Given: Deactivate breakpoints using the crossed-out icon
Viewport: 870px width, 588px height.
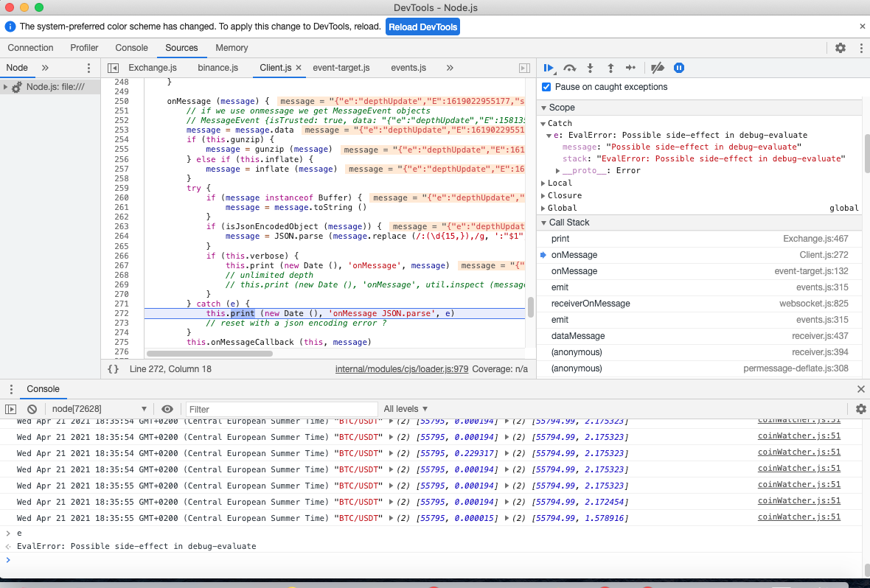Looking at the screenshot, I should click(657, 67).
